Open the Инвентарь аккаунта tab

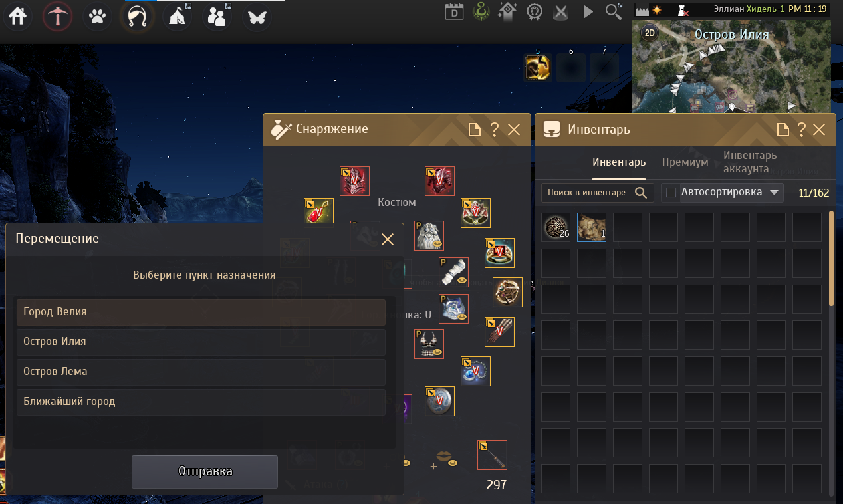pos(750,162)
